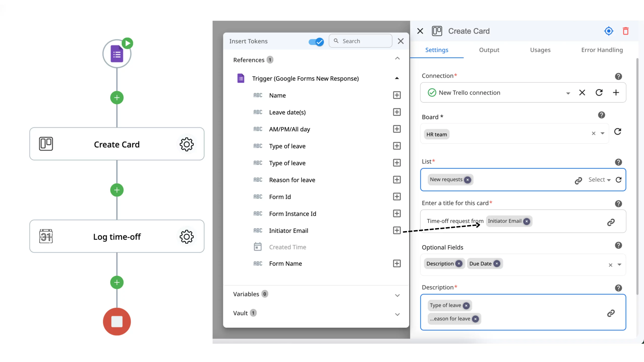Click the blue locate target icon
Viewport: 644px width, 362px height.
point(609,31)
